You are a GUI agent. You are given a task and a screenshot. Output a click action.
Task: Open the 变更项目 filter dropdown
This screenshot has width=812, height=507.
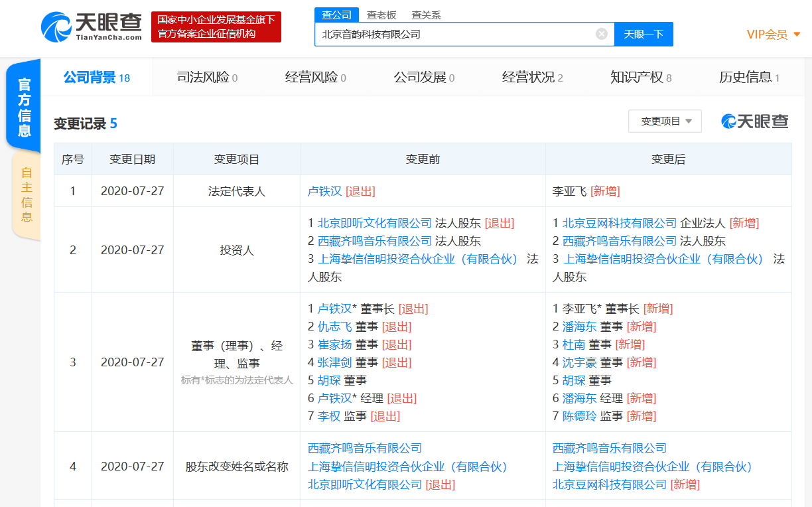coord(665,121)
